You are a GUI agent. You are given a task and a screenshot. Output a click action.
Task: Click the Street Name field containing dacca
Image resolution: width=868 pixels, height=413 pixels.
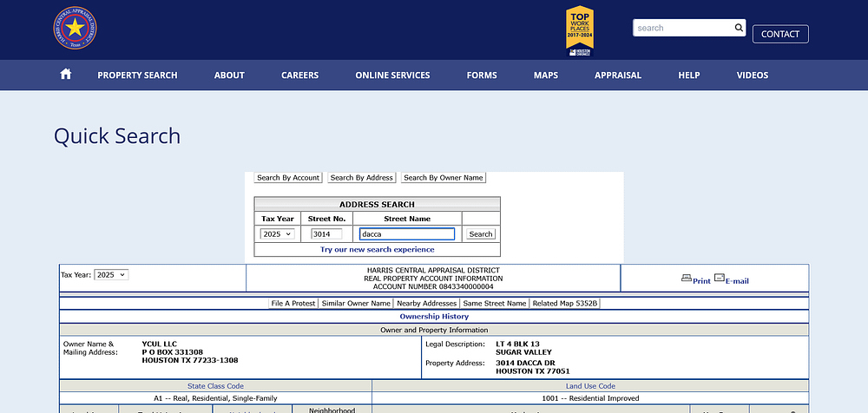click(407, 234)
